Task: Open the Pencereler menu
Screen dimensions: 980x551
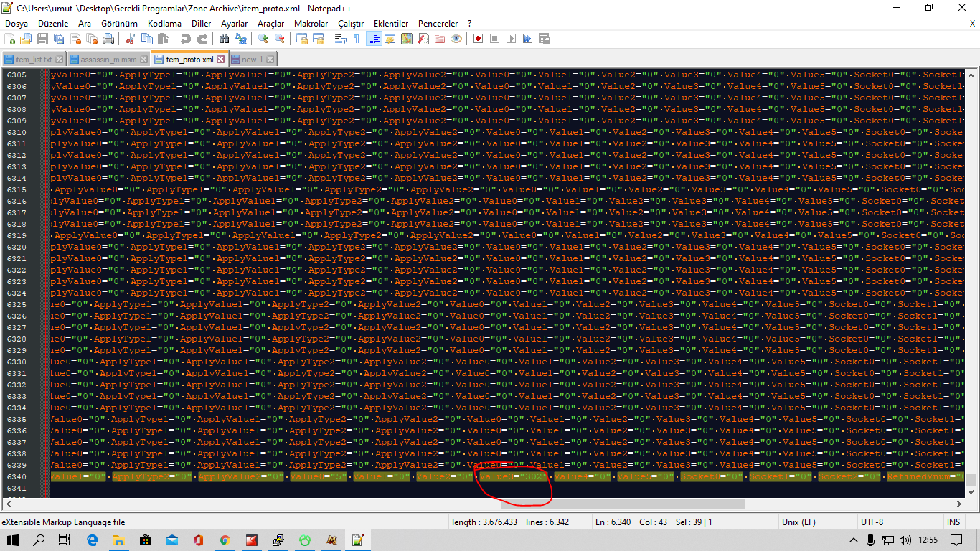Action: [438, 24]
